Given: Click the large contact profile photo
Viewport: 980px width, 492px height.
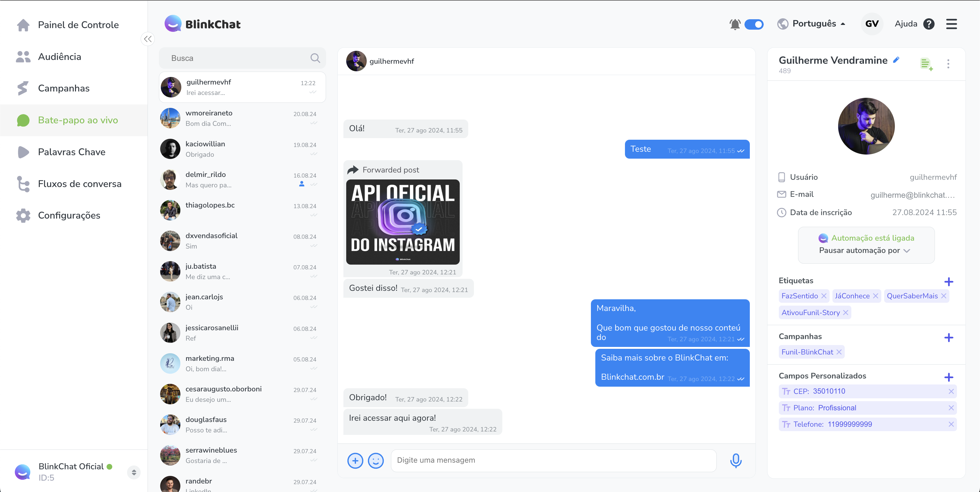Looking at the screenshot, I should 866,126.
